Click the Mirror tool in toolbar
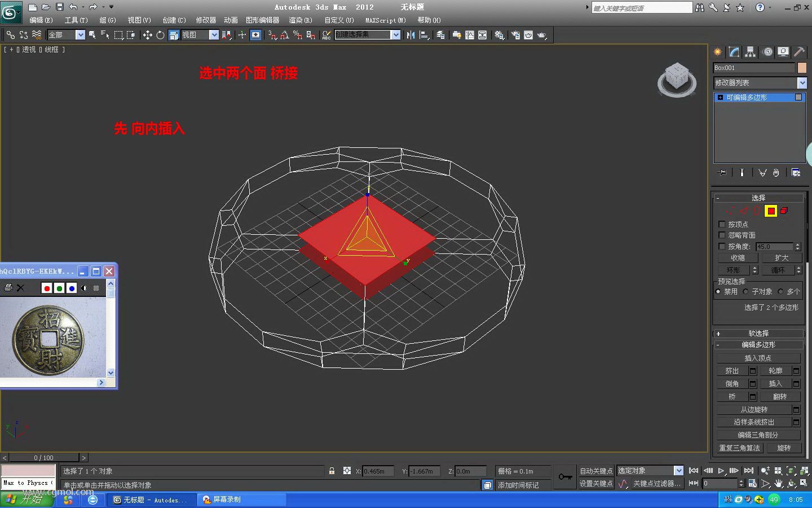Screen dimensions: 812x508 coord(411,35)
